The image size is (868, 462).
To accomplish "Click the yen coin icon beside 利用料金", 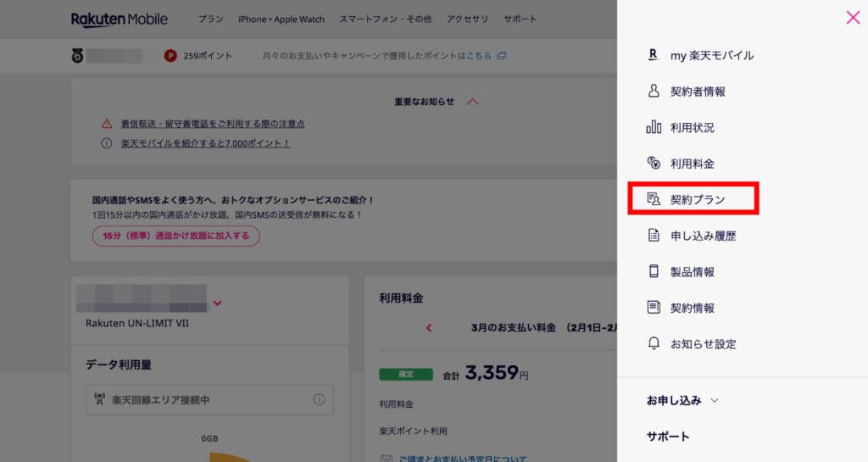I will [x=654, y=164].
